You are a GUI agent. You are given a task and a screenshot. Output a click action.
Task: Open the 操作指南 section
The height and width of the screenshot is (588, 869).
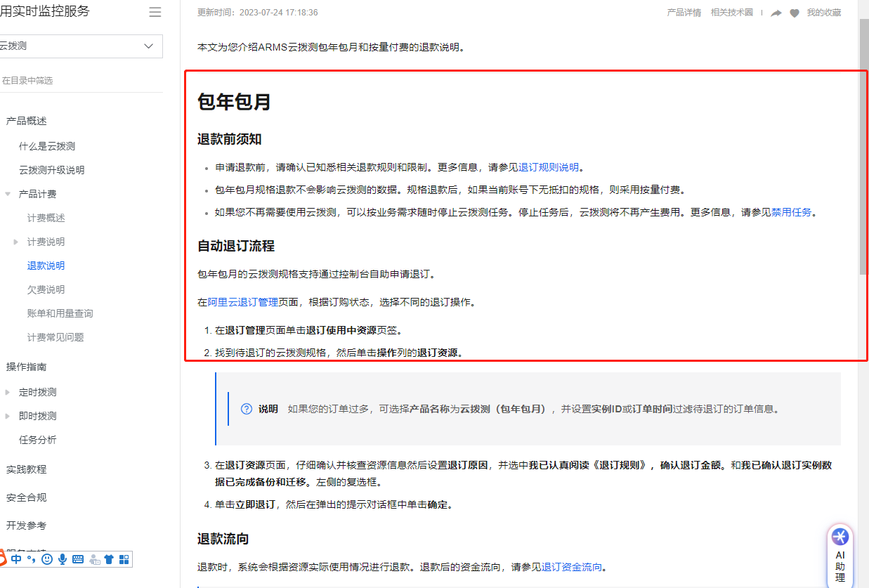27,367
